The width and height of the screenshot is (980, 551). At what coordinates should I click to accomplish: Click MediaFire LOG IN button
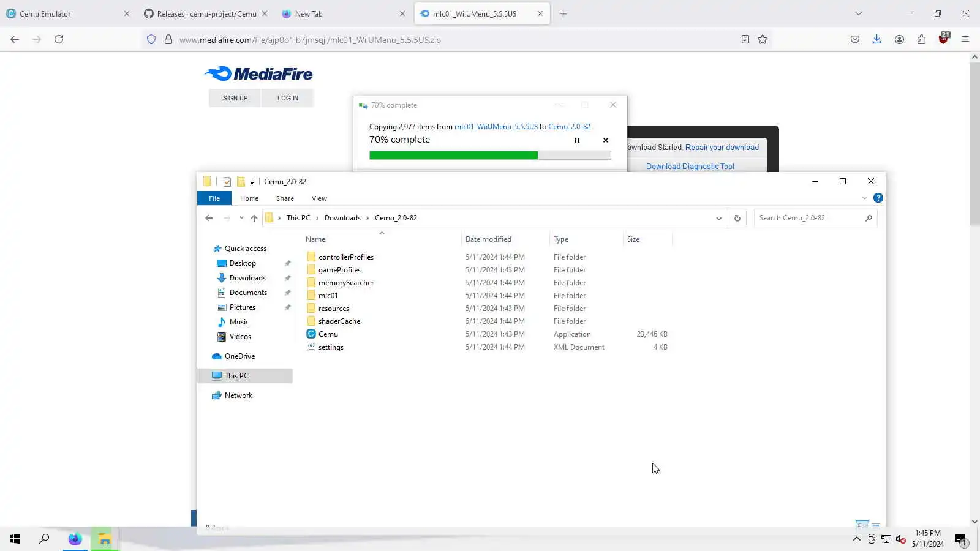pos(288,98)
